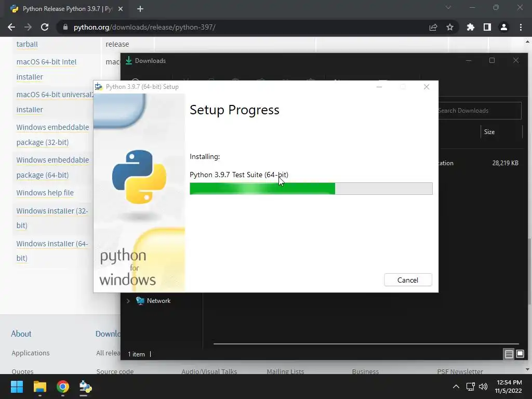The width and height of the screenshot is (532, 399).
Task: Go back in Chrome browser
Action: click(11, 27)
